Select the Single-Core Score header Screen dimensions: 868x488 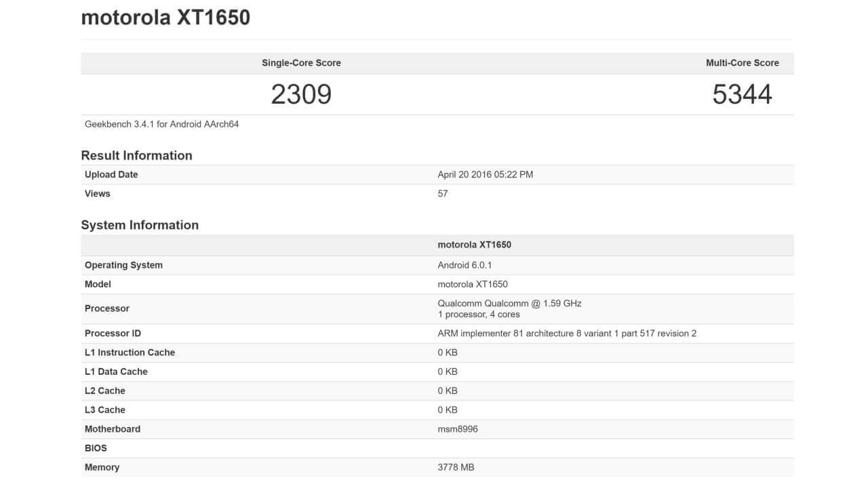click(x=300, y=62)
